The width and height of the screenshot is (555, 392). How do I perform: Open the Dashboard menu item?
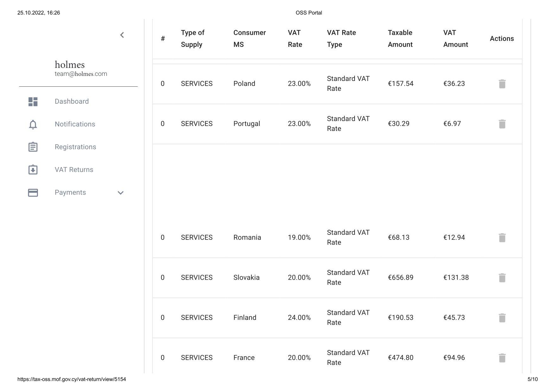[72, 101]
